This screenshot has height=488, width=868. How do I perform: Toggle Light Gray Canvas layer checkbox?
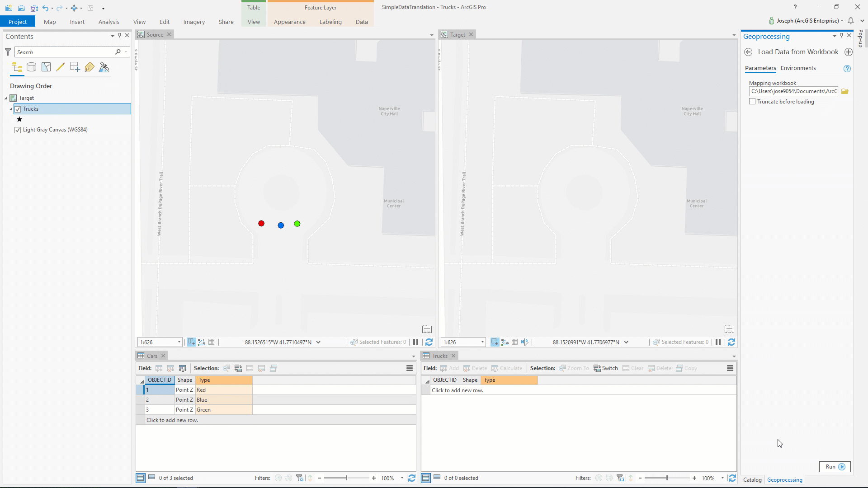click(x=18, y=130)
